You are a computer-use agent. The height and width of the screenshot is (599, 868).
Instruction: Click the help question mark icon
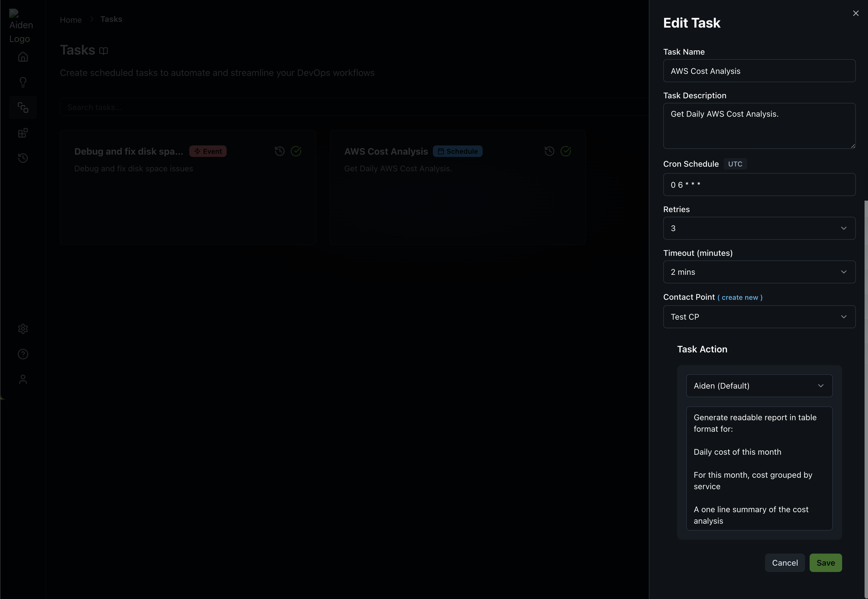tap(23, 354)
